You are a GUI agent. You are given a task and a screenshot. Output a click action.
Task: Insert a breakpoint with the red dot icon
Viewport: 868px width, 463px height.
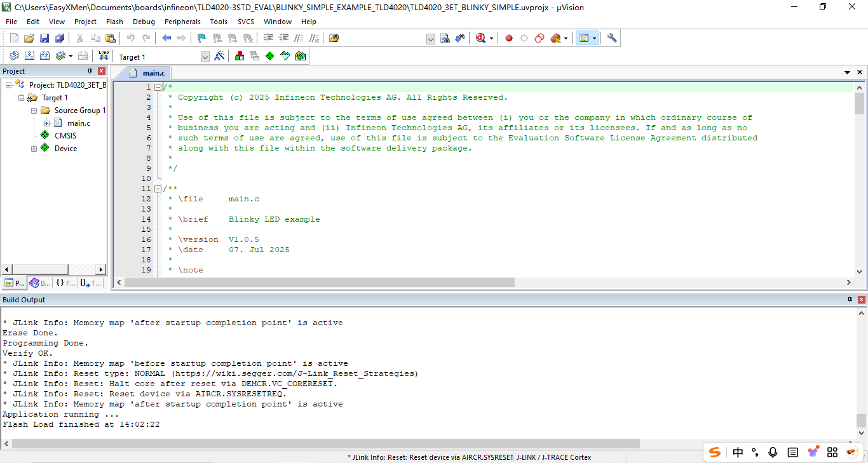pos(509,38)
